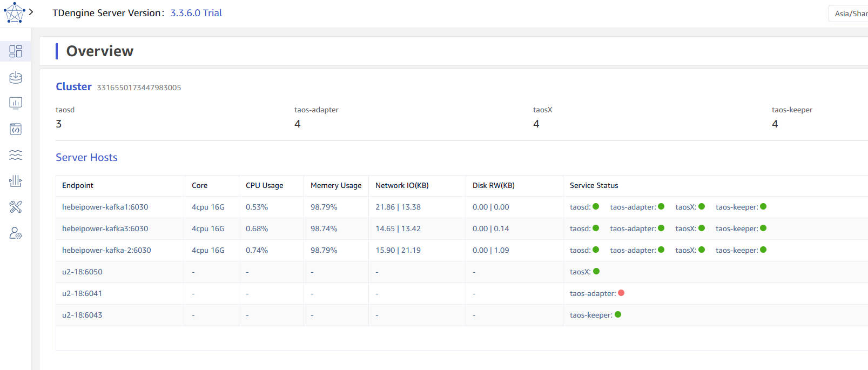Click the Endpoint column header

(x=78, y=185)
